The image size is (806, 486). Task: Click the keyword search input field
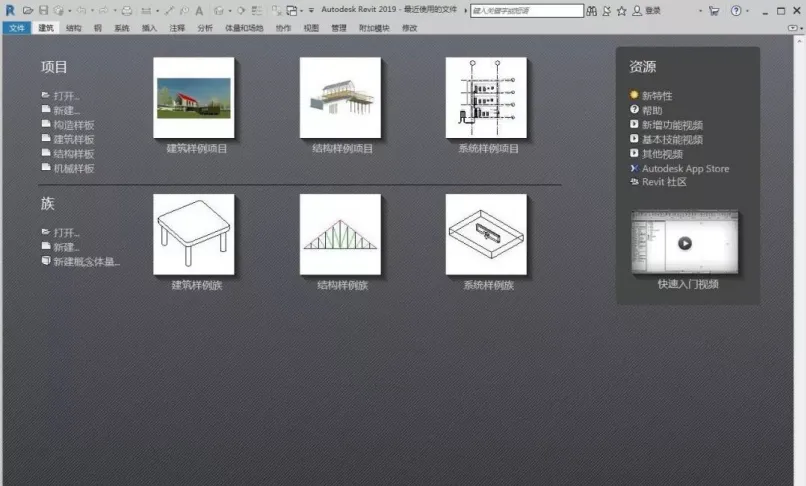click(527, 11)
